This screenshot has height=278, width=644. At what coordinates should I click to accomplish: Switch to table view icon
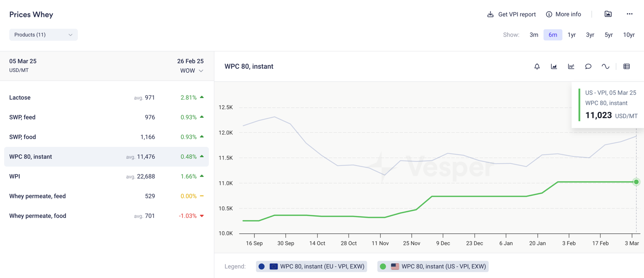[x=627, y=66]
